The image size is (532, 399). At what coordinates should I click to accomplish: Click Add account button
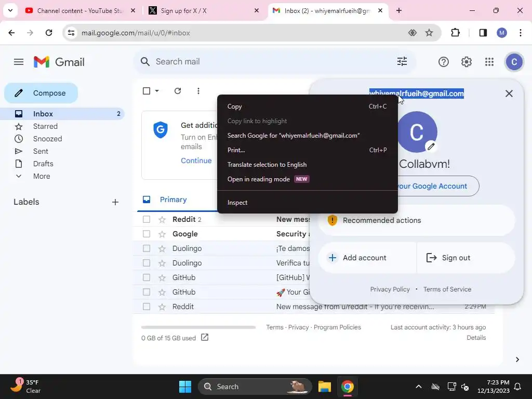[367, 258]
